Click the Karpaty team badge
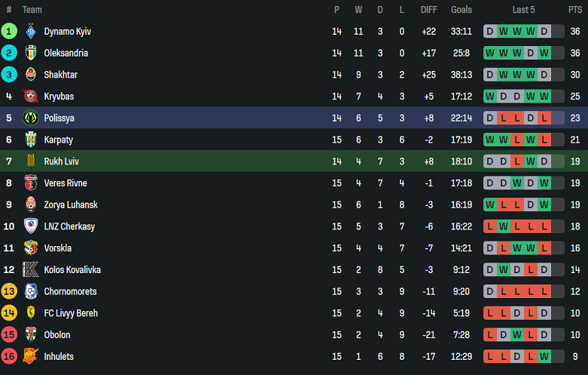588x375 pixels. pyautogui.click(x=31, y=140)
